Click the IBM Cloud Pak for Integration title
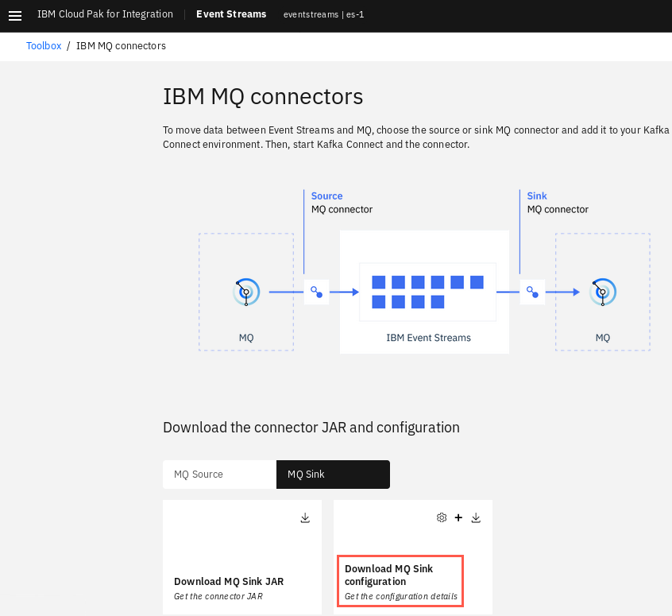The width and height of the screenshot is (672, 616). [105, 14]
